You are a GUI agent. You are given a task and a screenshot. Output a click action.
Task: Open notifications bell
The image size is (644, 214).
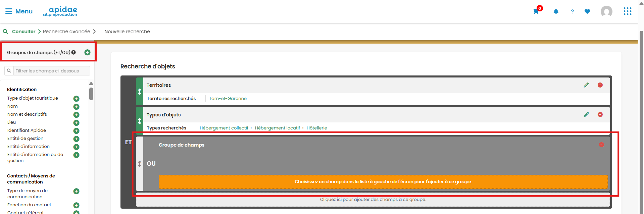tap(556, 11)
